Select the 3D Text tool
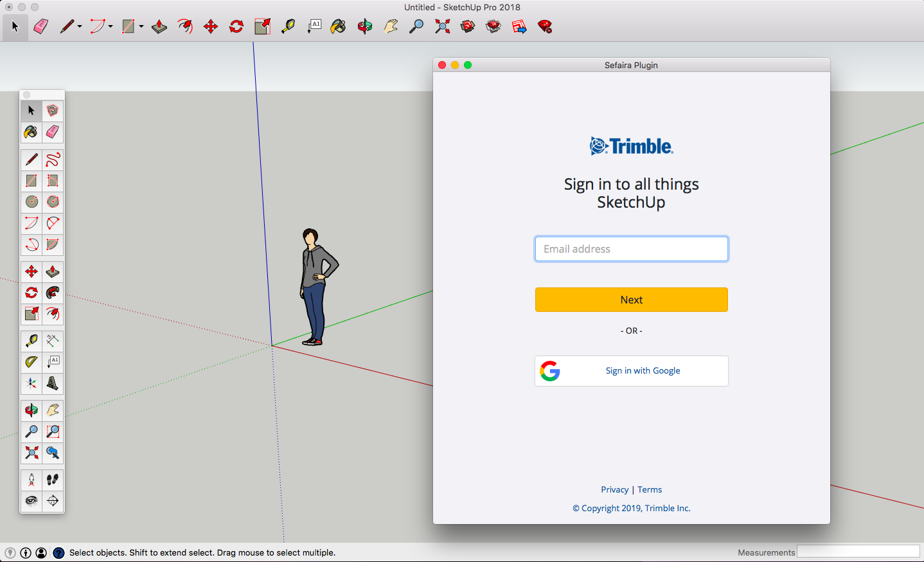Screen dimensions: 924x562 coord(53,383)
